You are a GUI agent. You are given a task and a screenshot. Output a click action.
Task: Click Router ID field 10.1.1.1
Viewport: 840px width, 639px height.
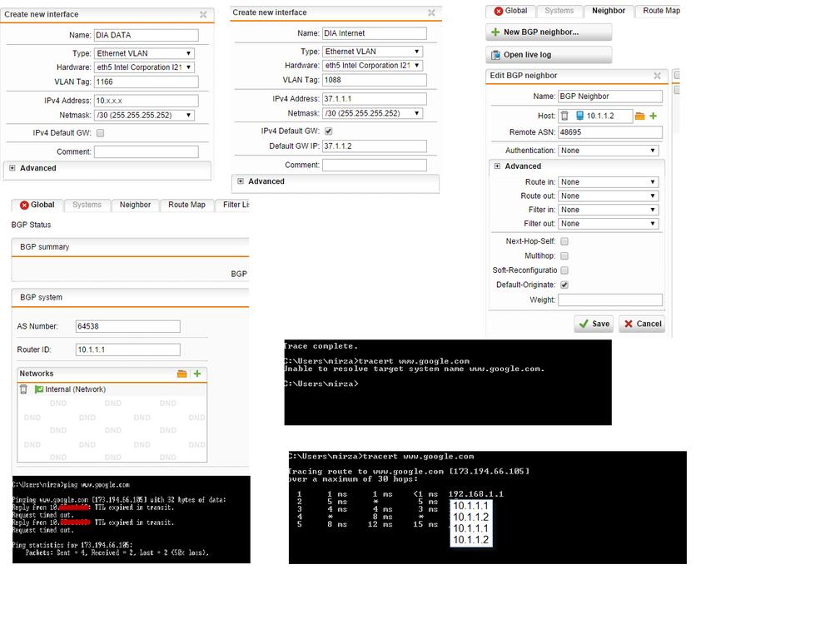(128, 349)
